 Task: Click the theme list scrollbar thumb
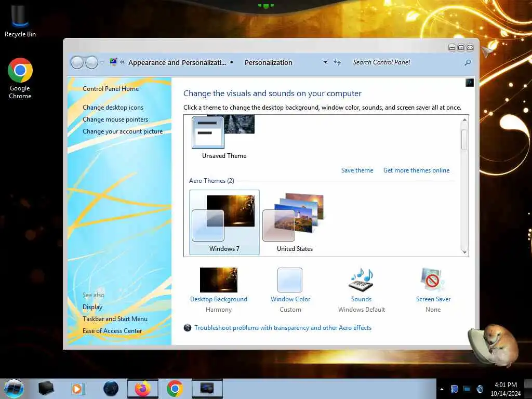click(464, 139)
